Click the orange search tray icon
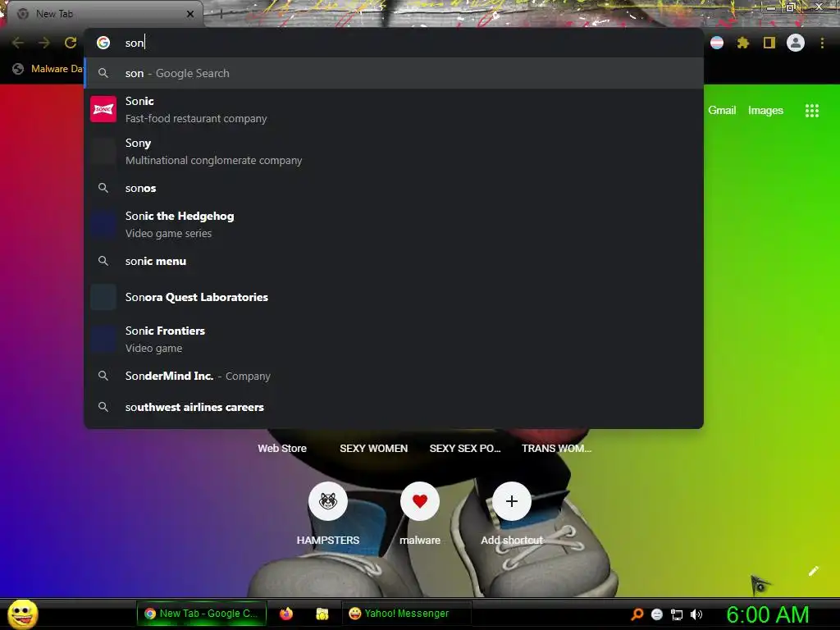Image resolution: width=840 pixels, height=630 pixels. point(637,614)
